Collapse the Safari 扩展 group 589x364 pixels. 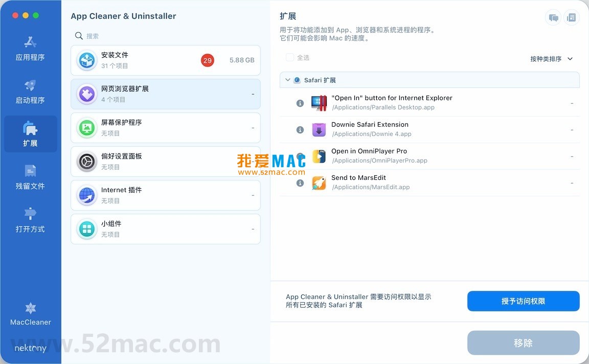click(x=287, y=80)
